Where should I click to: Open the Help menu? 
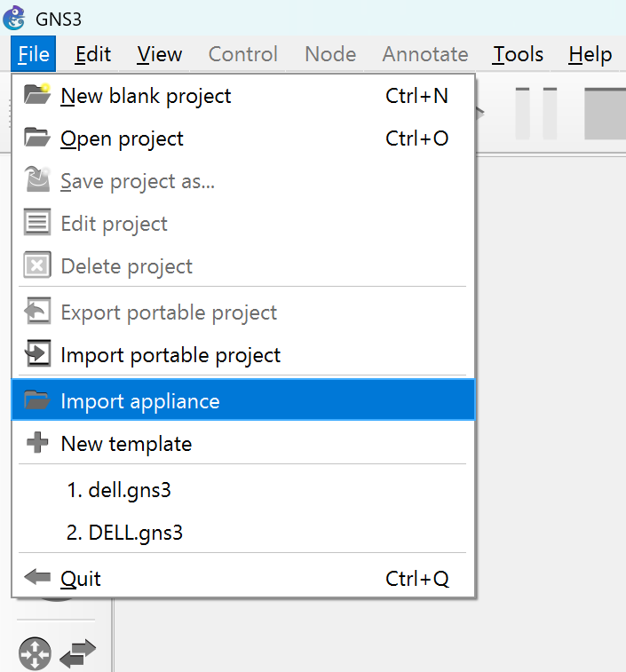coord(590,54)
